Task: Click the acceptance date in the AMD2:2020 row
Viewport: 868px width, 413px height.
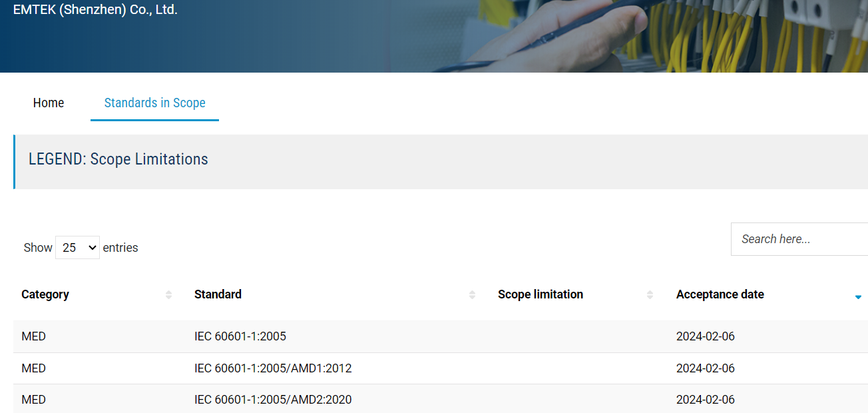Action: pos(705,400)
